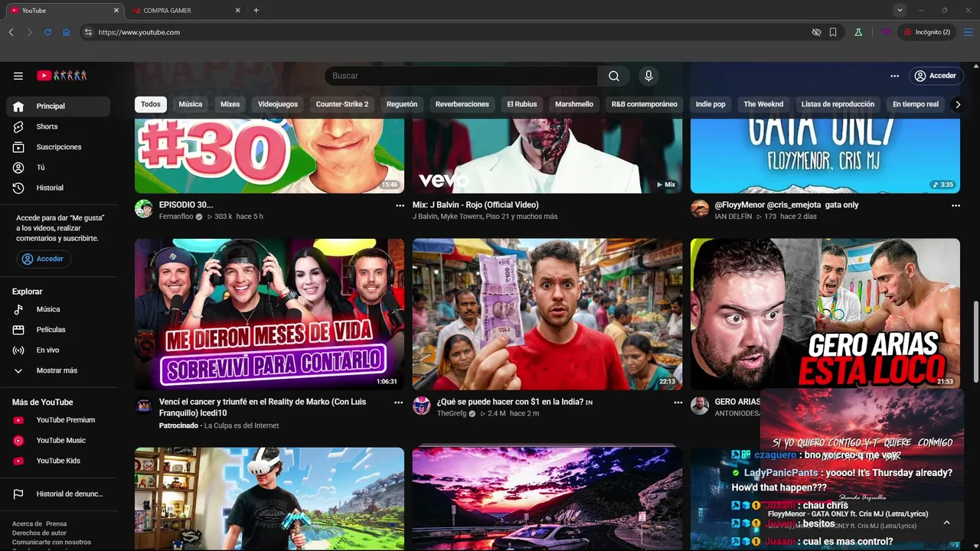Switch to the COMPRA GAMER browser tab
The width and height of the screenshot is (980, 551).
[x=185, y=10]
